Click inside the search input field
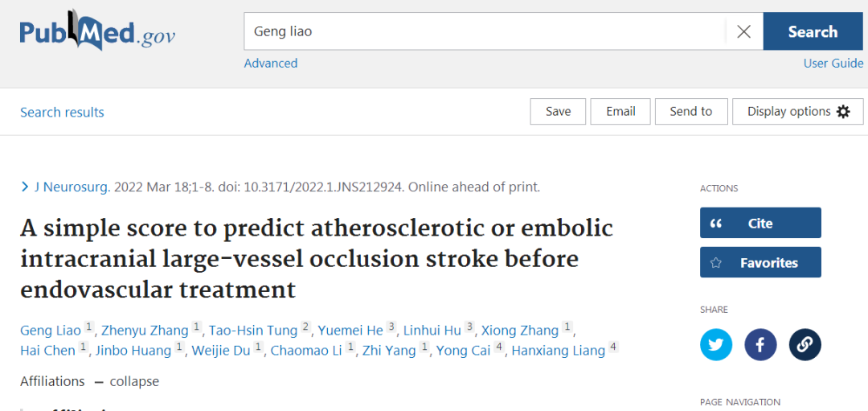This screenshot has width=868, height=411. 482,32
